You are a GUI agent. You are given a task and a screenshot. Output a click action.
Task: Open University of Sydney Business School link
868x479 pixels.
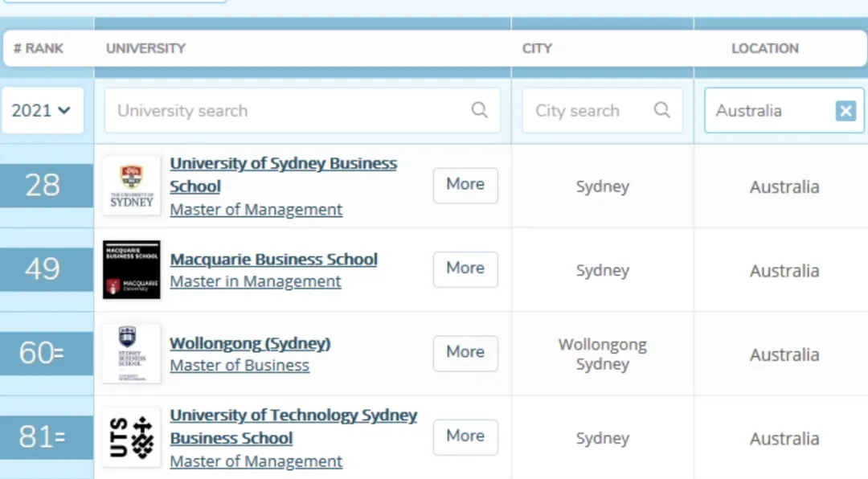pyautogui.click(x=283, y=174)
